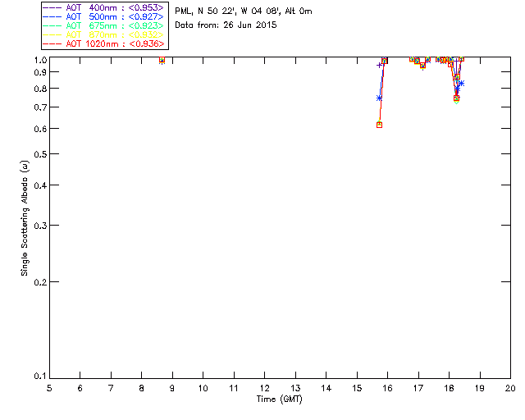Click the x-axis tick label 14

(326, 388)
